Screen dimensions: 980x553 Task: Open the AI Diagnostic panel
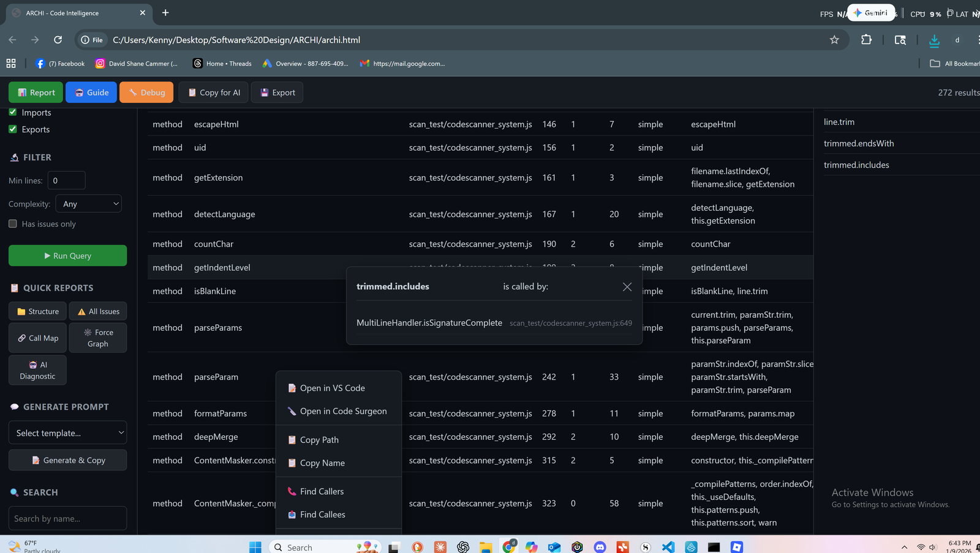click(x=37, y=370)
